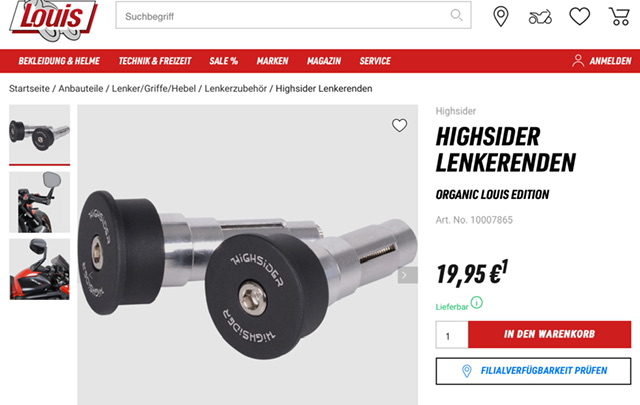The height and width of the screenshot is (405, 640).
Task: Go to Lenkerzubehör breadcrumb link
Action: [x=236, y=89]
